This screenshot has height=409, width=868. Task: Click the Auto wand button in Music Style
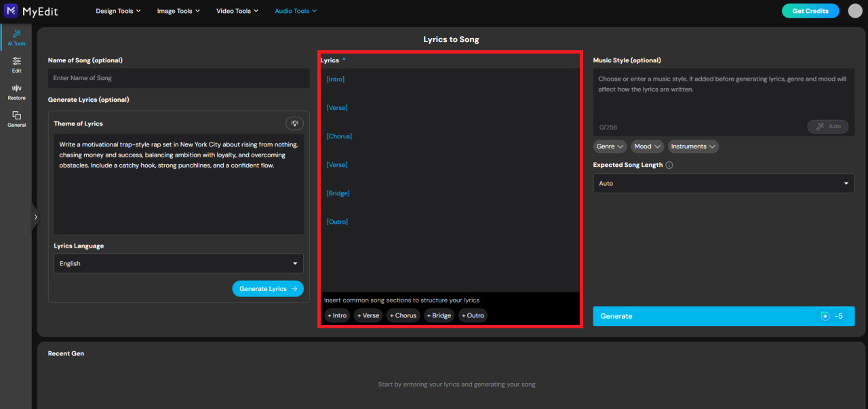click(827, 126)
